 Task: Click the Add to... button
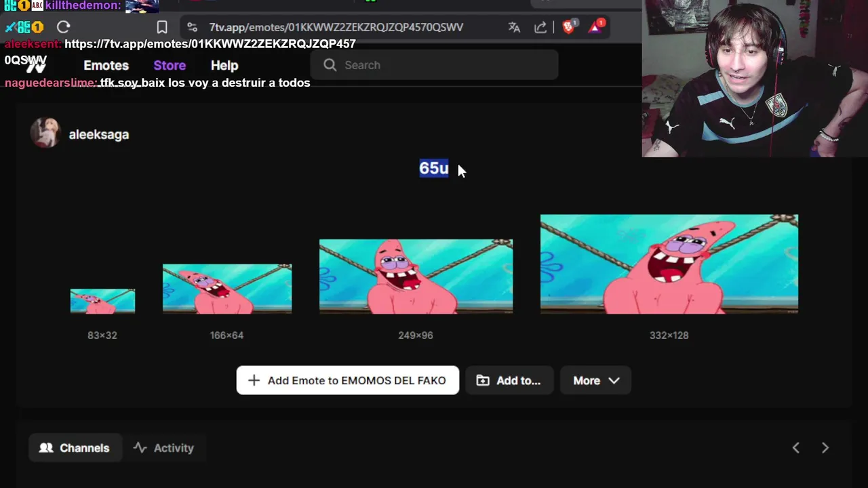click(509, 380)
